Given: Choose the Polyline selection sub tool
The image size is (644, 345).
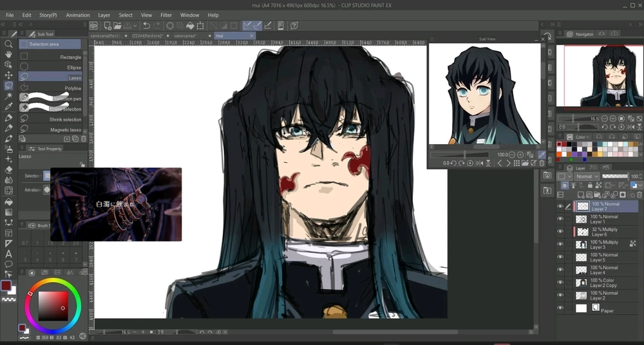Looking at the screenshot, I should tap(50, 88).
